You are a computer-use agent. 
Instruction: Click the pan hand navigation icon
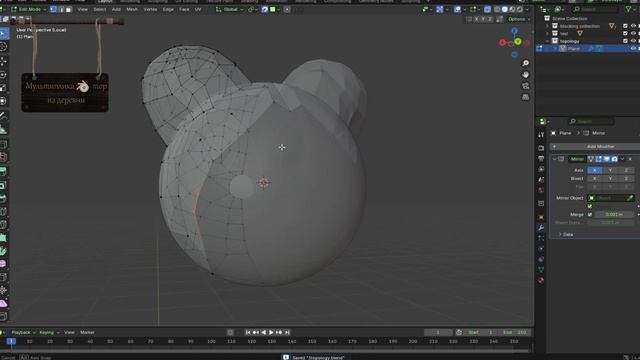click(525, 75)
